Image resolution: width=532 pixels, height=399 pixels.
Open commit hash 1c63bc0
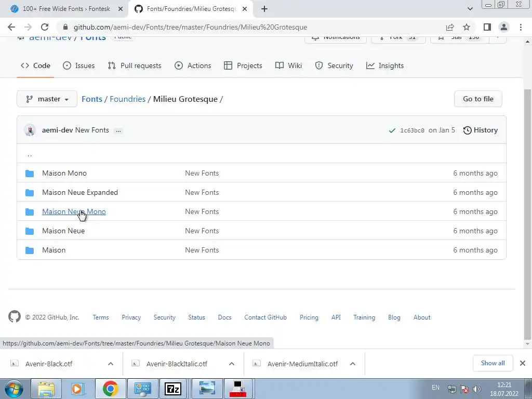coord(412,130)
